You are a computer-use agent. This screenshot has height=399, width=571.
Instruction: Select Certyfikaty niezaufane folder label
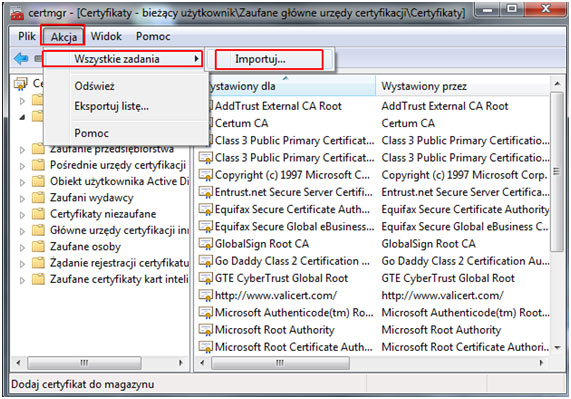coord(103,214)
